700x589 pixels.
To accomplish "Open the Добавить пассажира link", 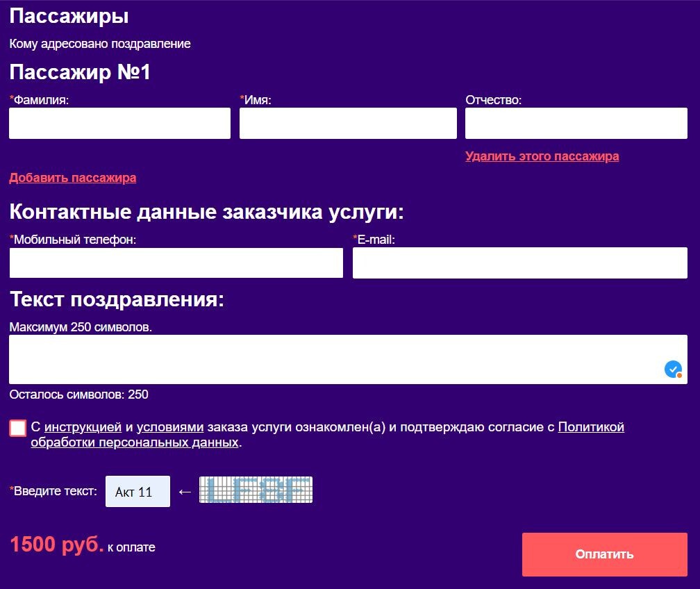I will tap(72, 179).
